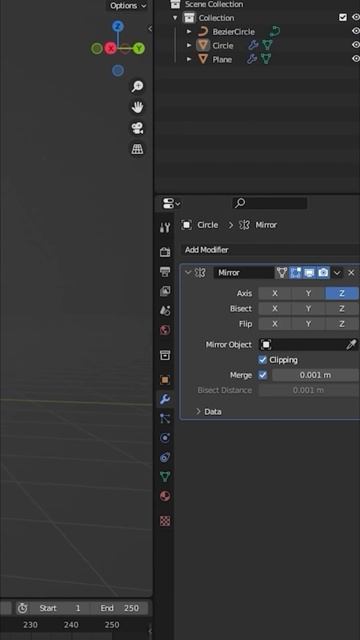The image size is (360, 640).
Task: Enable Bisect Y
Action: coord(308,309)
